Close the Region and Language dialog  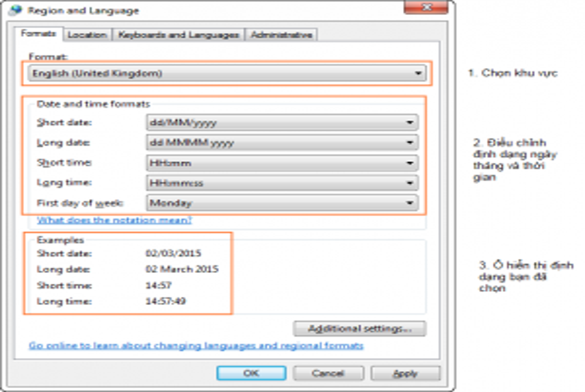(426, 7)
